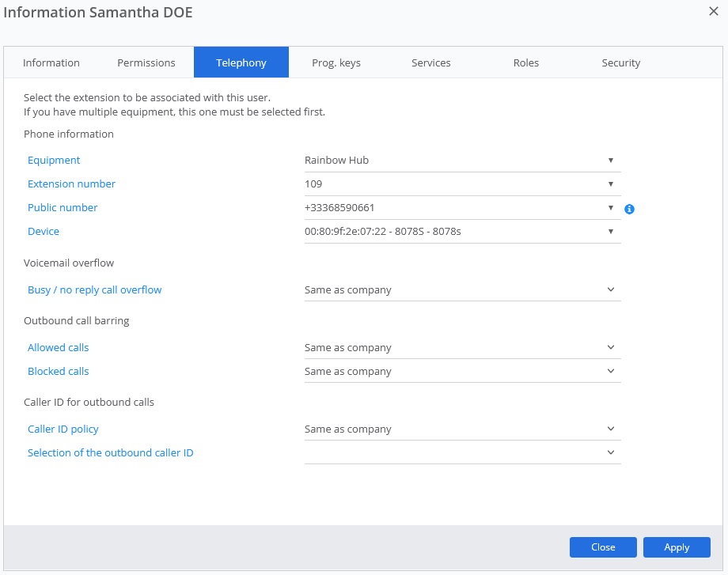Switch to the Information tab
The width and height of the screenshot is (728, 575).
51,62
